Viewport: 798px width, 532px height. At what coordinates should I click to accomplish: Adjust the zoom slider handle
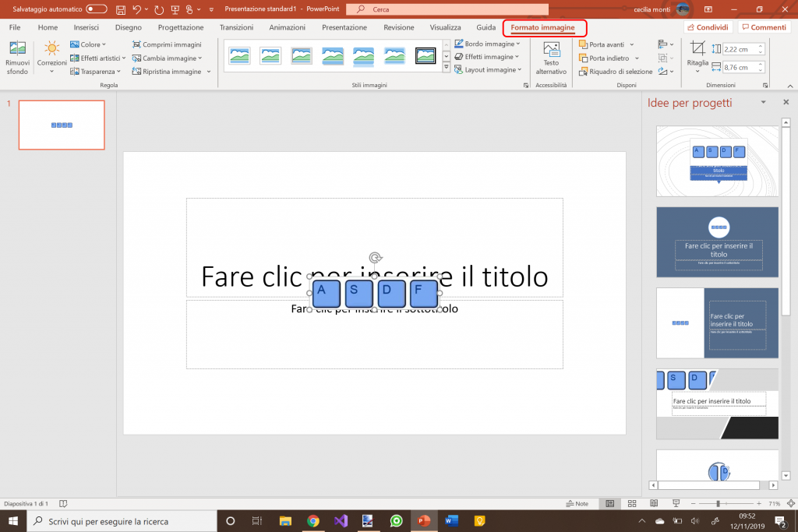[x=718, y=503]
